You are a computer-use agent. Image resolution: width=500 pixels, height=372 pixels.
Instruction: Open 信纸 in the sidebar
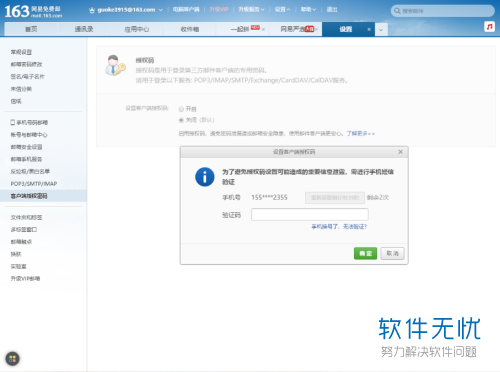(x=16, y=101)
